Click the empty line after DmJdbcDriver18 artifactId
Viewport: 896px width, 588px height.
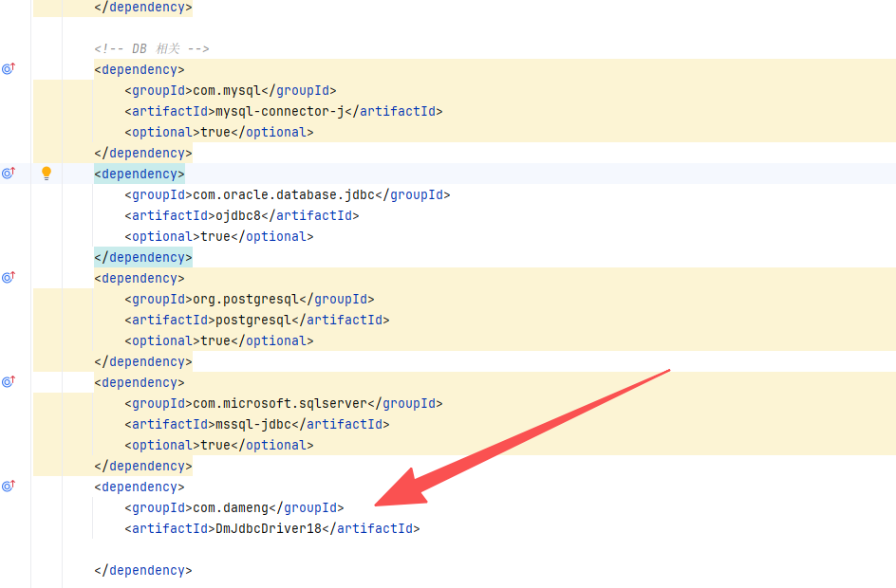[x=285, y=550]
